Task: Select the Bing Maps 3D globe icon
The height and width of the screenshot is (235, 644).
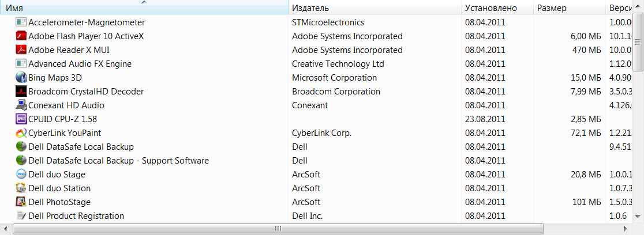Action: click(x=21, y=78)
